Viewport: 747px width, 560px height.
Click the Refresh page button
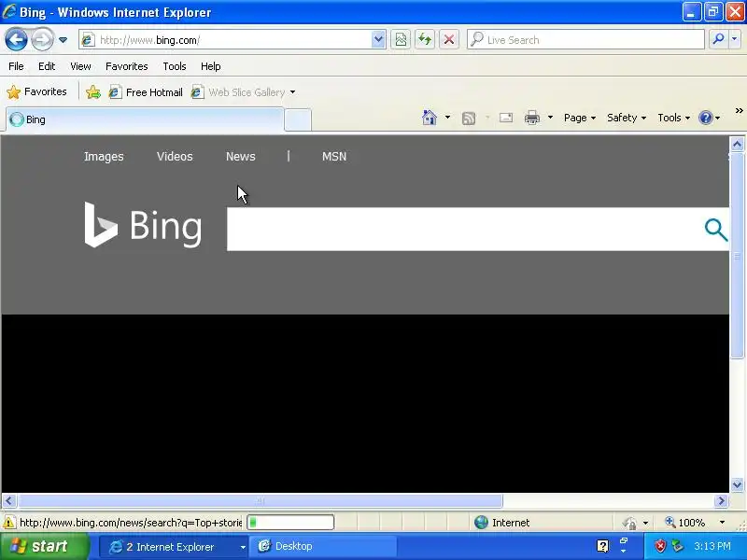pyautogui.click(x=425, y=40)
